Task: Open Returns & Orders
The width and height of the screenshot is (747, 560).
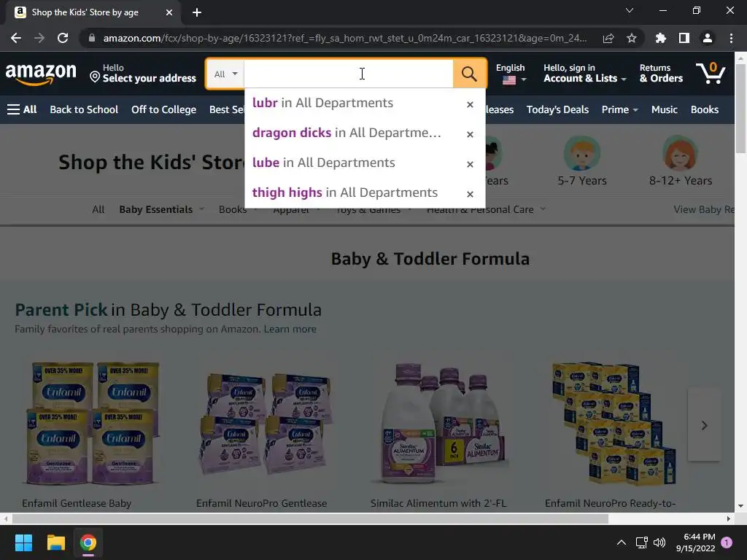Action: 661,74
